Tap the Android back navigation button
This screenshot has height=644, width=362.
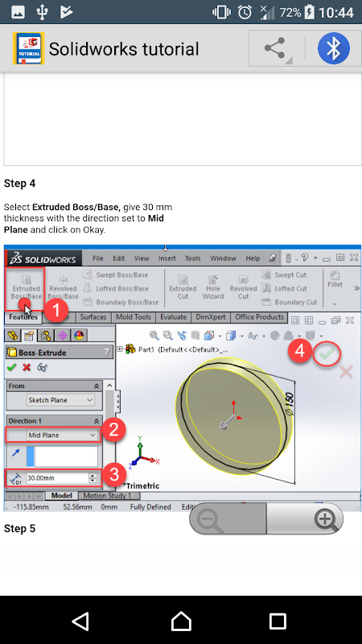pos(80,621)
